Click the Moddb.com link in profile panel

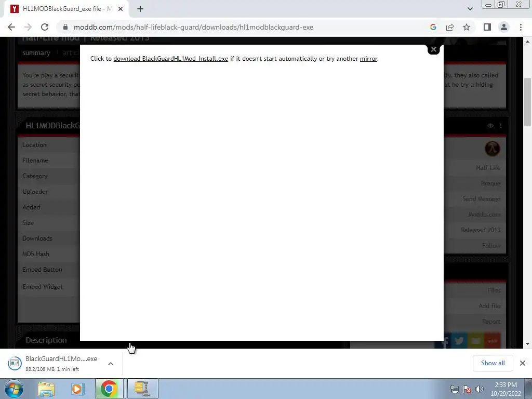484,215
